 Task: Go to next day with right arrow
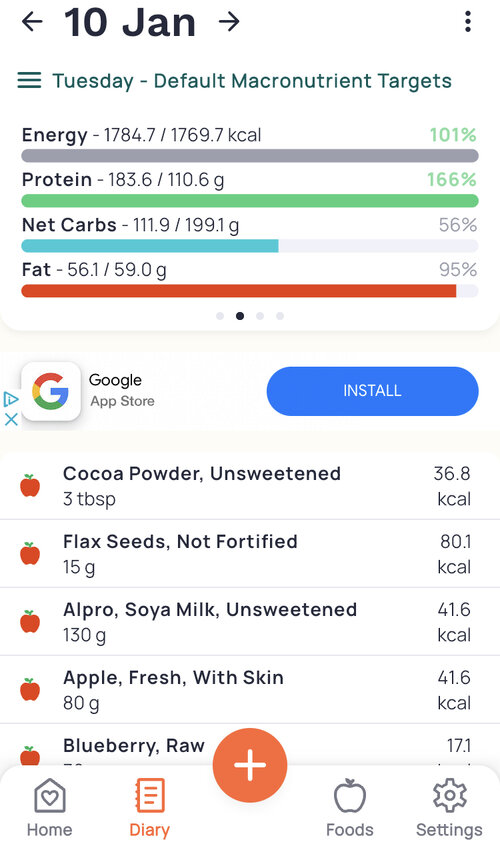click(x=229, y=22)
